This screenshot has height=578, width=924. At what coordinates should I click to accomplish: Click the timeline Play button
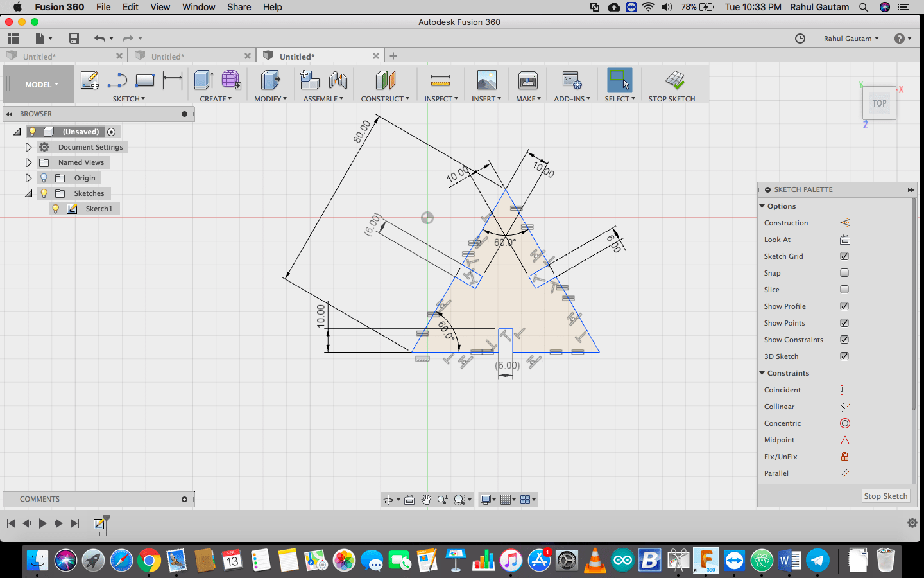(x=42, y=523)
